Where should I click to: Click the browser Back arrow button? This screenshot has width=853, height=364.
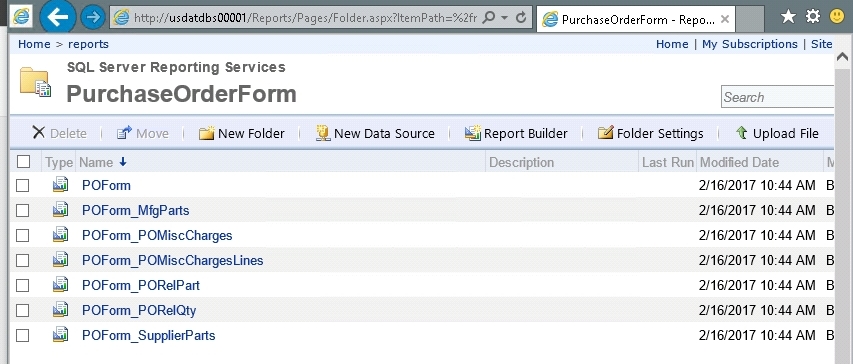click(x=57, y=17)
